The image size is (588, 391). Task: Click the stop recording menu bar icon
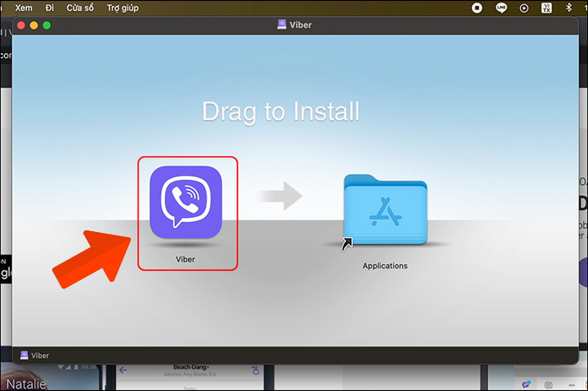point(477,8)
